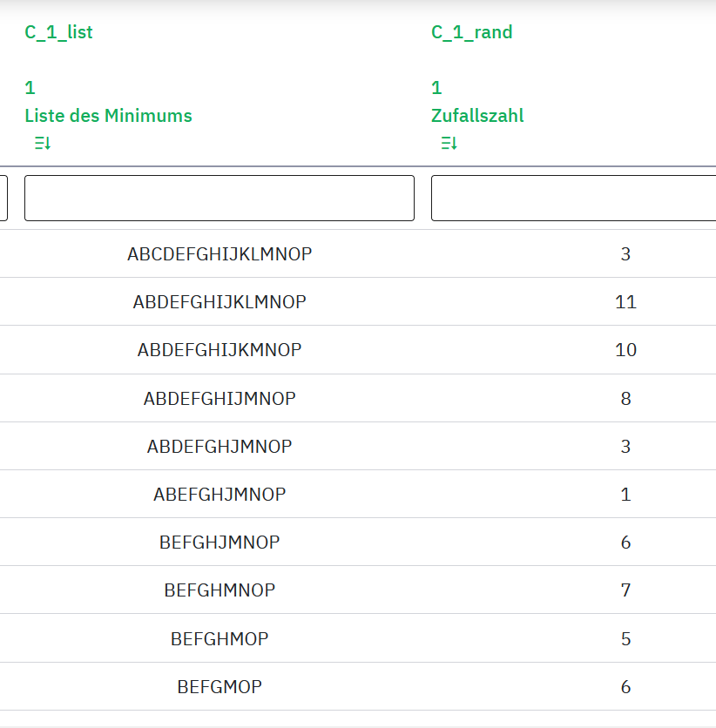Select the Zufallszahl column label
The height and width of the screenshot is (728, 716).
point(477,116)
